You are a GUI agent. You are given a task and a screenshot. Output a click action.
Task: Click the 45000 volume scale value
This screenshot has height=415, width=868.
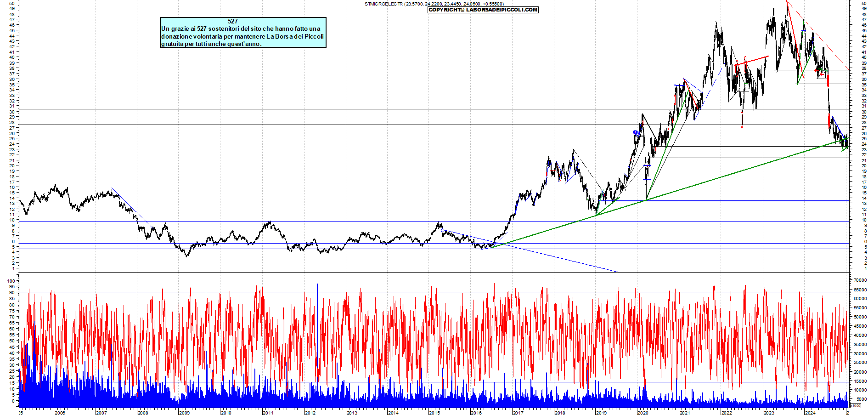click(x=860, y=326)
